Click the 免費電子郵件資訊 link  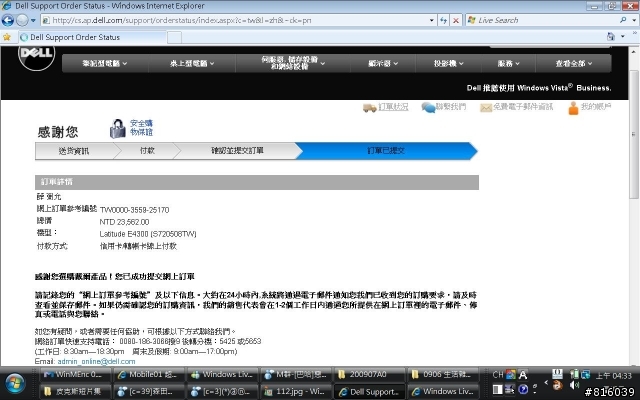pos(523,107)
